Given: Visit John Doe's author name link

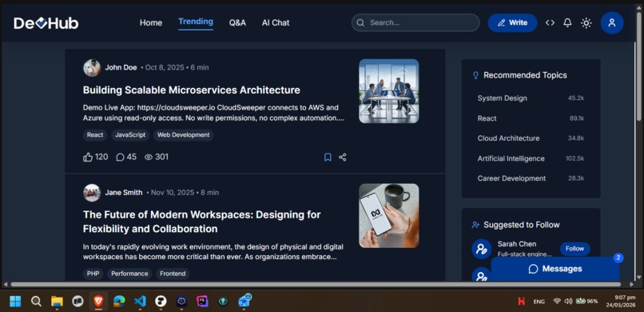Looking at the screenshot, I should (x=121, y=67).
